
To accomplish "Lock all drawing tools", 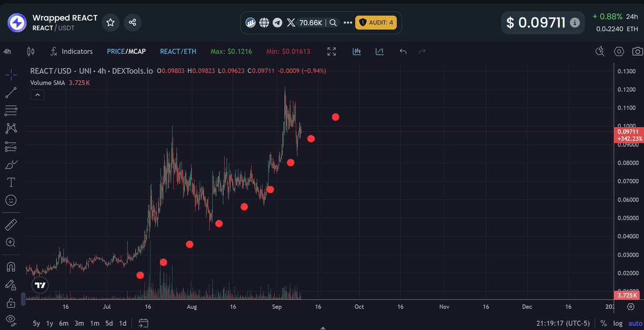I will [10, 303].
